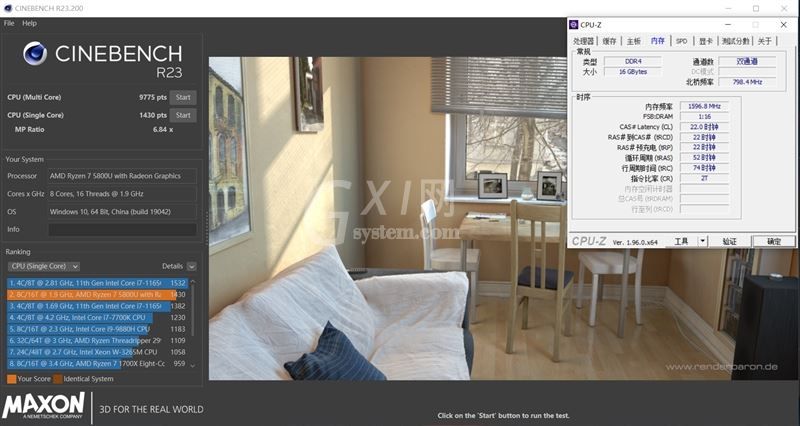This screenshot has width=800, height=426.
Task: Click the MAXON logo at bottom left
Action: pyautogui.click(x=43, y=406)
